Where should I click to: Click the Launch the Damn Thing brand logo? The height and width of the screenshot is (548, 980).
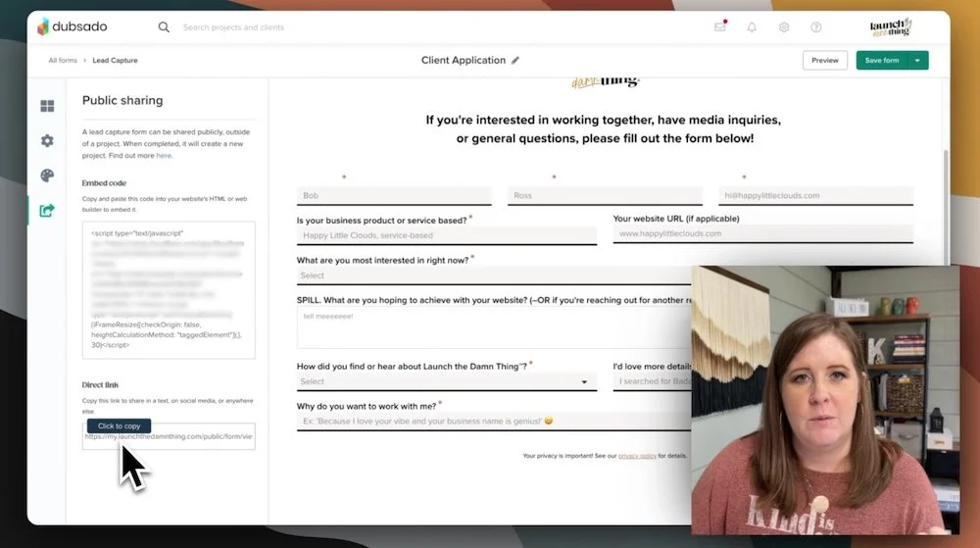tap(891, 26)
